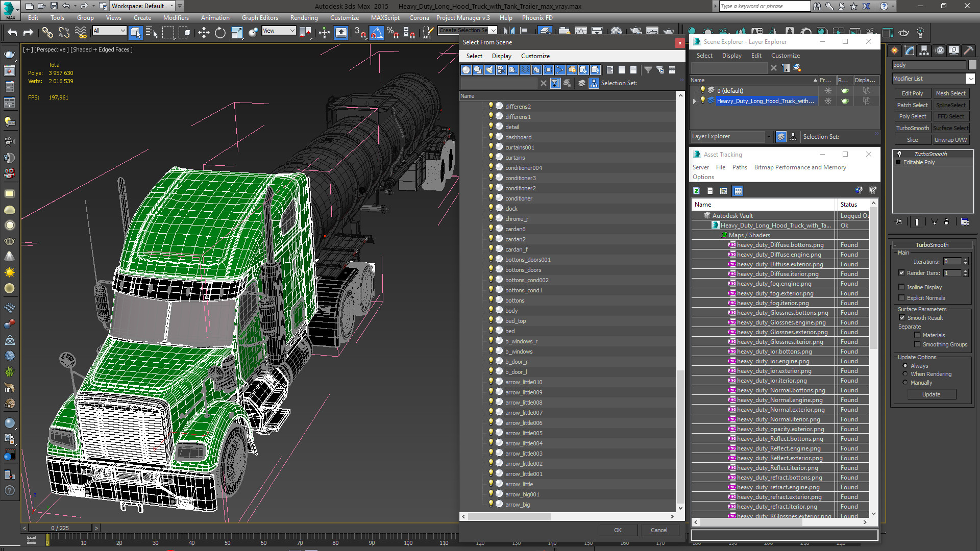Click Pin Stack icon below modifier stack
This screenshot has width=980, height=551.
coord(899,222)
